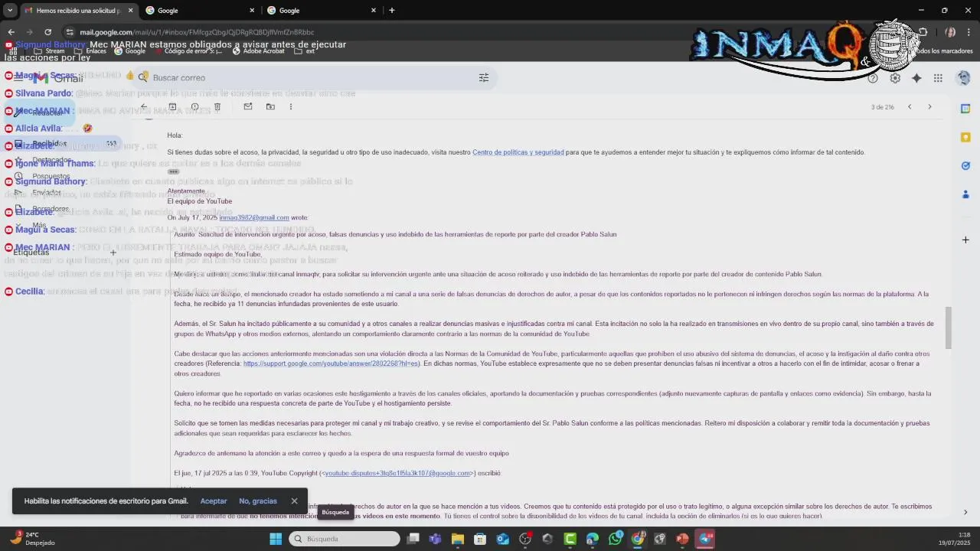Go to newer email arrow
Screen dimensions: 980x551
pyautogui.click(x=910, y=107)
